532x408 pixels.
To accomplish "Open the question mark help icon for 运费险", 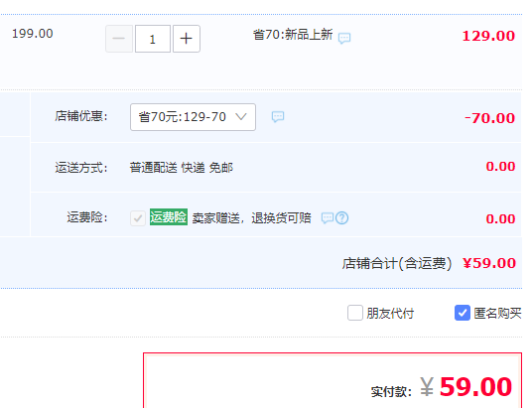I will (x=342, y=218).
